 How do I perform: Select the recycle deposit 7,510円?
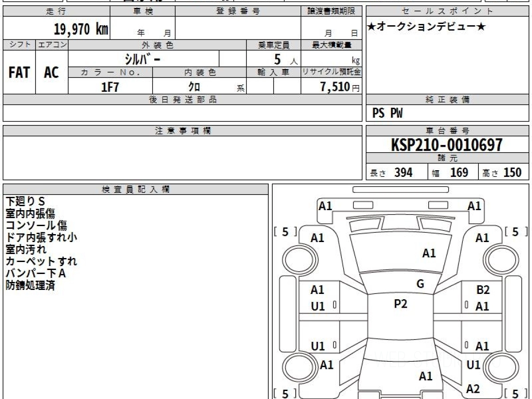340,87
